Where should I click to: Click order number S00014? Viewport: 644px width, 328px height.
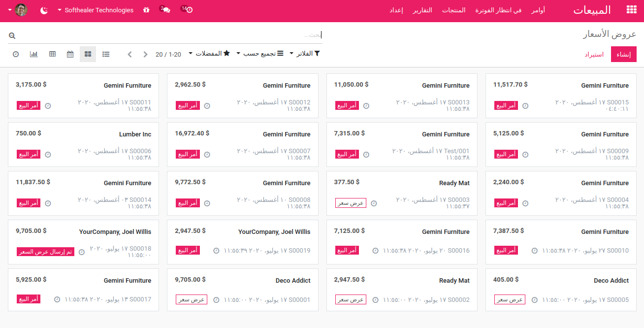pyautogui.click(x=140, y=199)
